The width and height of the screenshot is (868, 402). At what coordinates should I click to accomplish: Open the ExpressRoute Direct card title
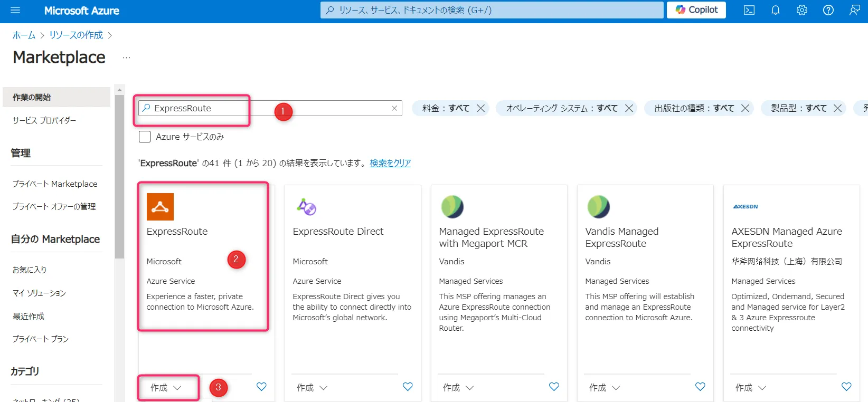pos(338,231)
